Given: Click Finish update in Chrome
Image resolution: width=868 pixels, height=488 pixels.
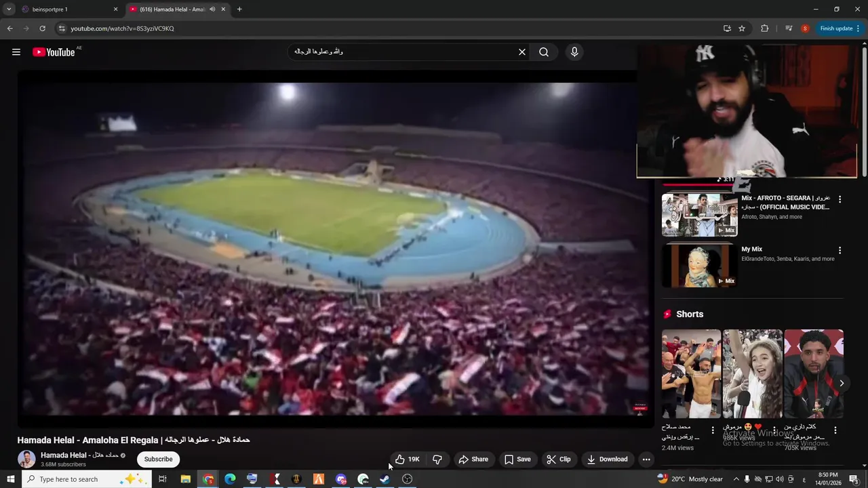Looking at the screenshot, I should (x=840, y=28).
